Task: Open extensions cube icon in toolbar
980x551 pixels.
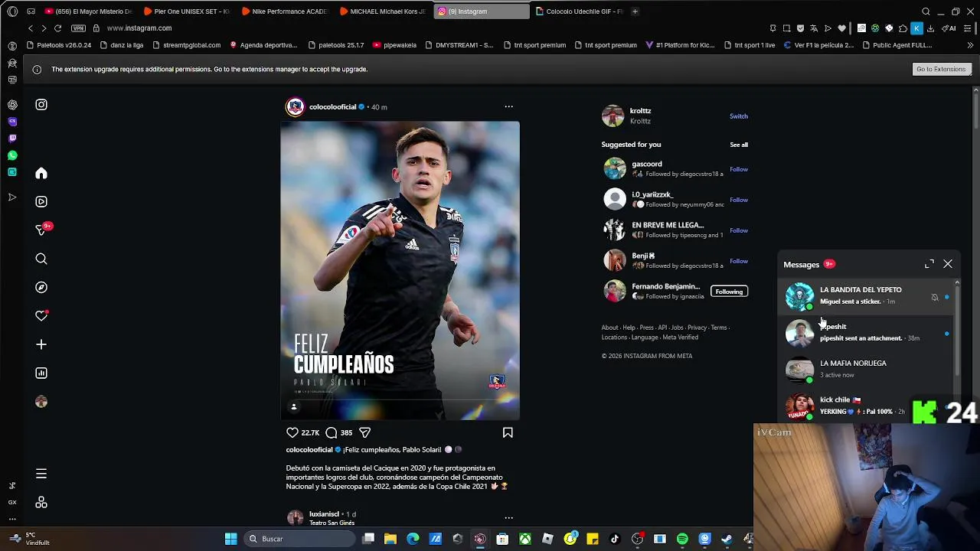Action: click(x=903, y=28)
